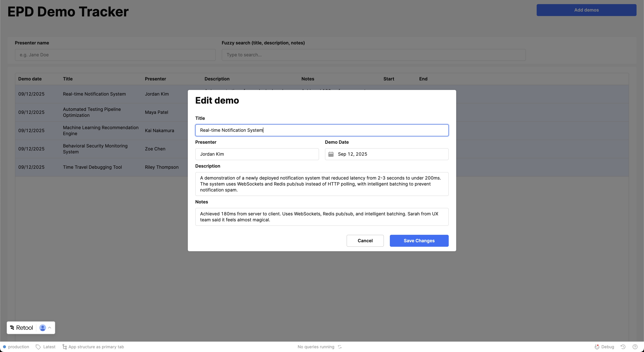Click the Description text area
The image size is (644, 352).
click(321, 184)
